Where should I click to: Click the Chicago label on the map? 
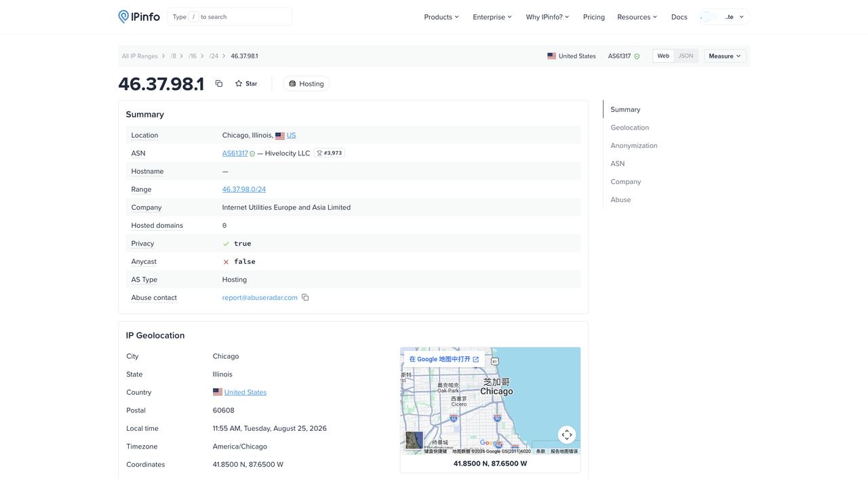[496, 391]
